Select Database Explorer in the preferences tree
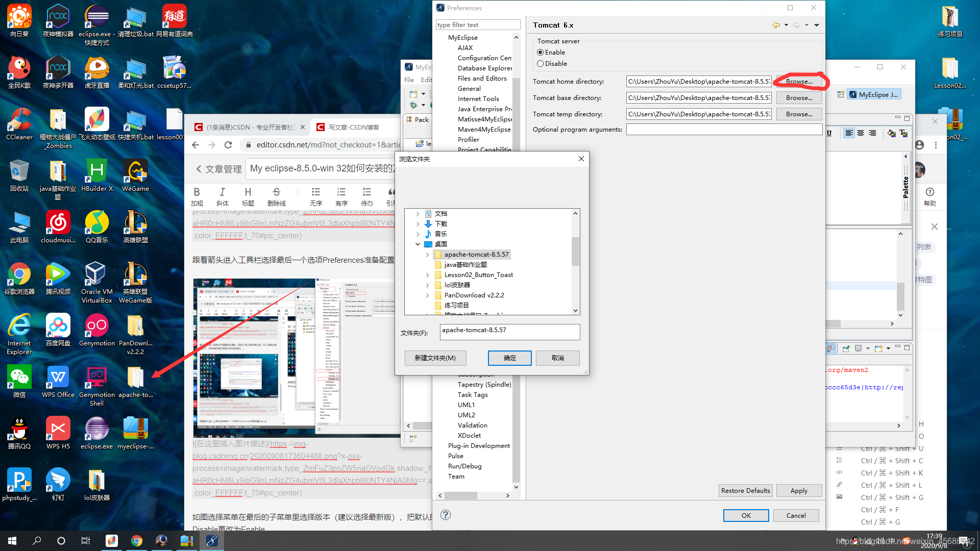Image resolution: width=980 pixels, height=551 pixels. tap(485, 68)
